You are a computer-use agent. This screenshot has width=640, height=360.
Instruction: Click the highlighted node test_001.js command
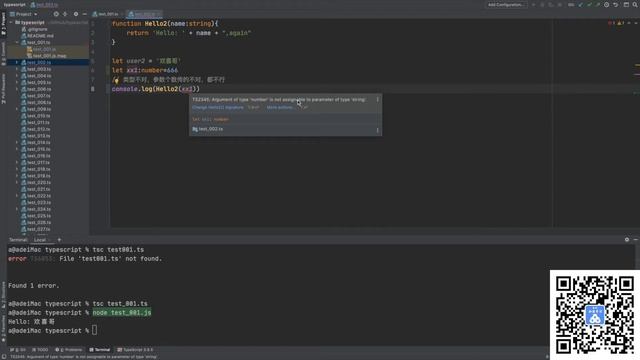[122, 313]
